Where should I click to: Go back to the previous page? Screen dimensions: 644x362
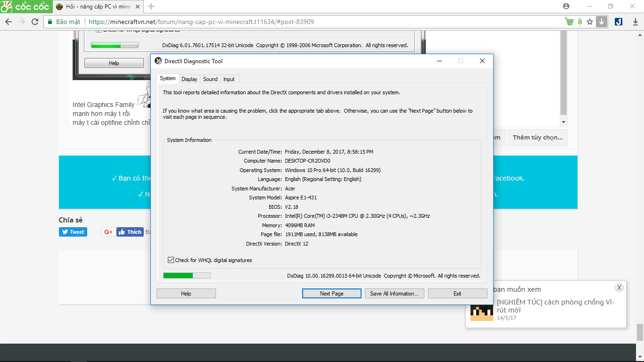(8, 22)
